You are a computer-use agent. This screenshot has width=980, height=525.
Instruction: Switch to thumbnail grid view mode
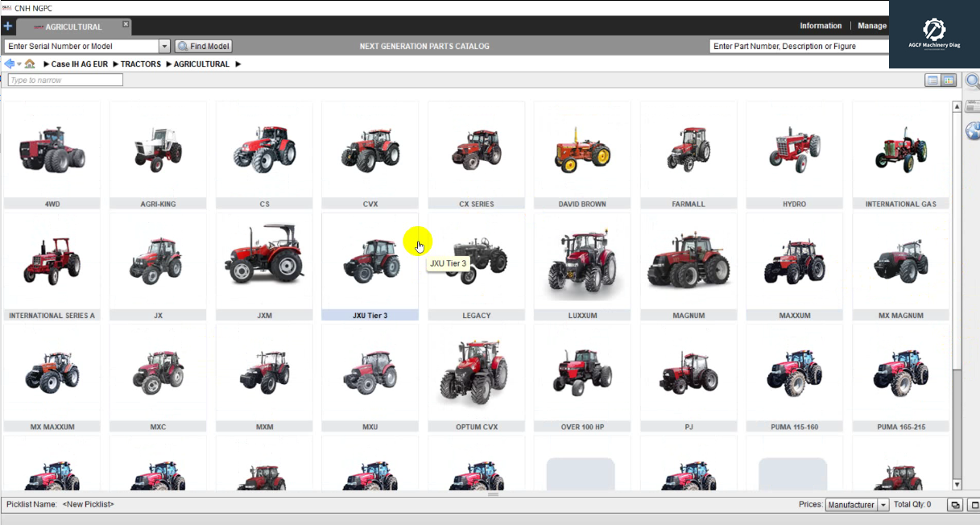(x=949, y=80)
